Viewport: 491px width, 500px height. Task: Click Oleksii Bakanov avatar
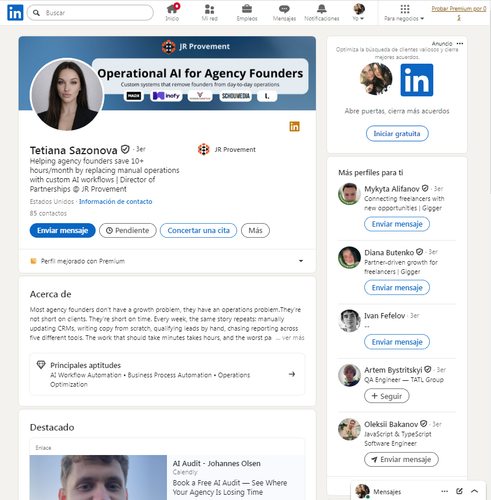pyautogui.click(x=349, y=429)
